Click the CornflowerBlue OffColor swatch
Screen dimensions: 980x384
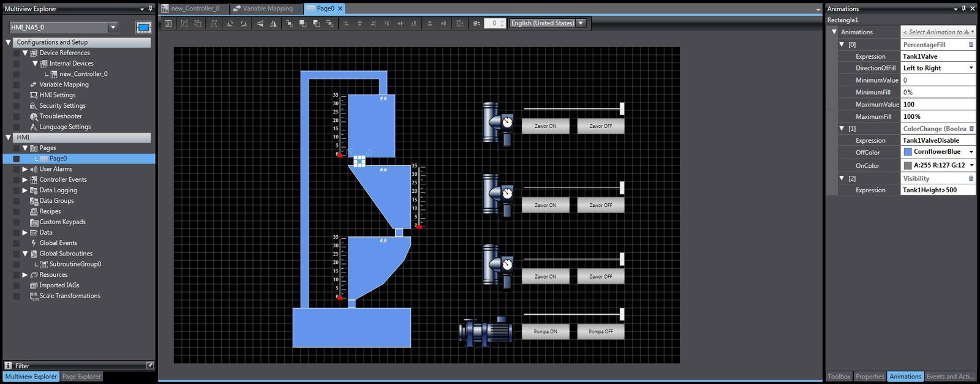(908, 152)
